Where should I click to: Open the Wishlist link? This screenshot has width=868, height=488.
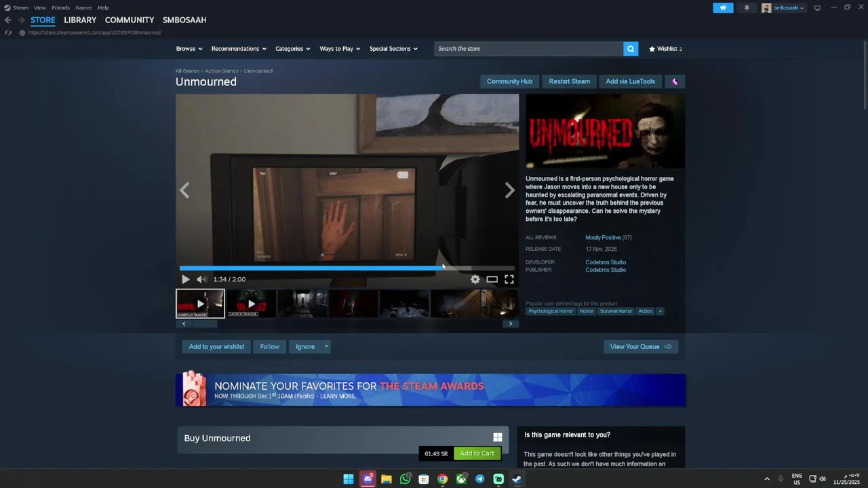coord(665,49)
